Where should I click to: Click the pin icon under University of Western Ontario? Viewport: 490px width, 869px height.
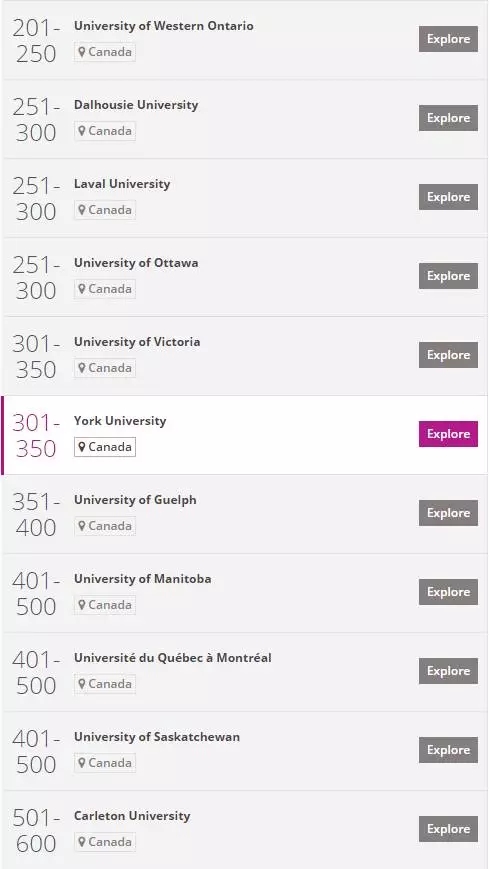point(82,52)
